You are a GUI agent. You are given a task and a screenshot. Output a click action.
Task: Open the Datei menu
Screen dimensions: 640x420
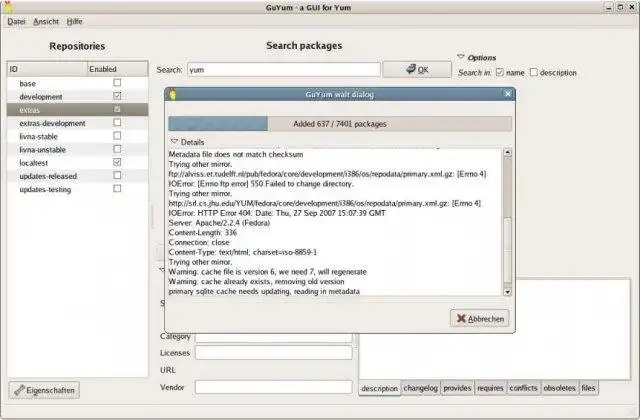(16, 22)
